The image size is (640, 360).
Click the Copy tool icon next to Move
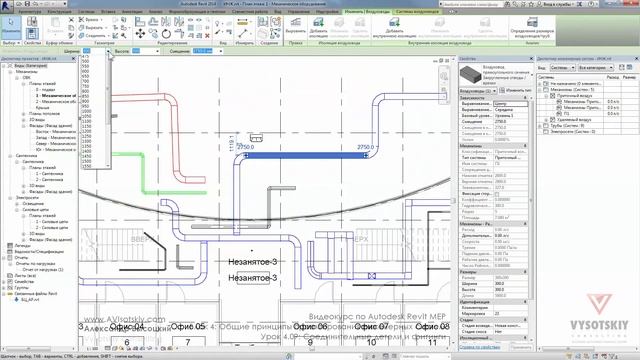[153, 33]
